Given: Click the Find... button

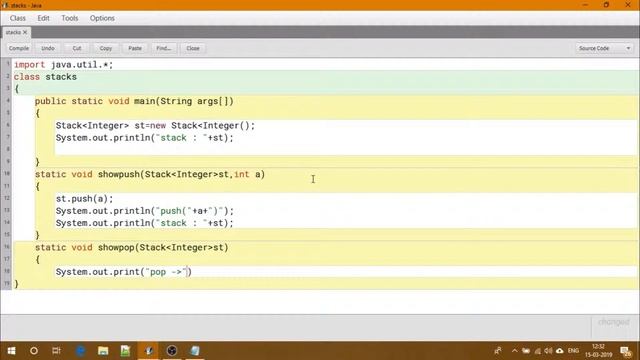Looking at the screenshot, I should pyautogui.click(x=164, y=48).
